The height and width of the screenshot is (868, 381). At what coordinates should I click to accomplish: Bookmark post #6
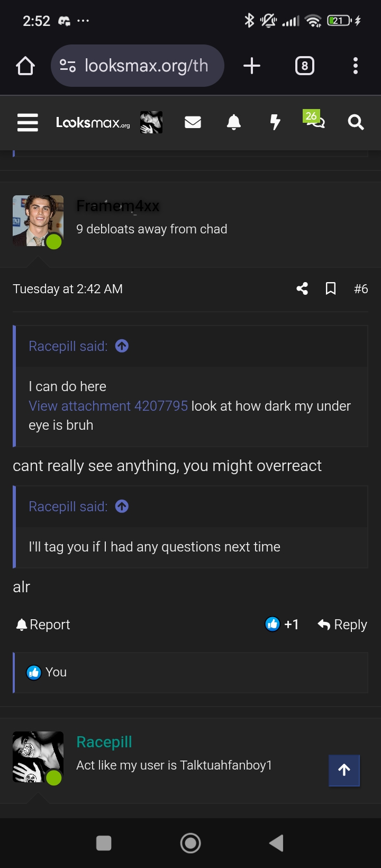(x=331, y=288)
